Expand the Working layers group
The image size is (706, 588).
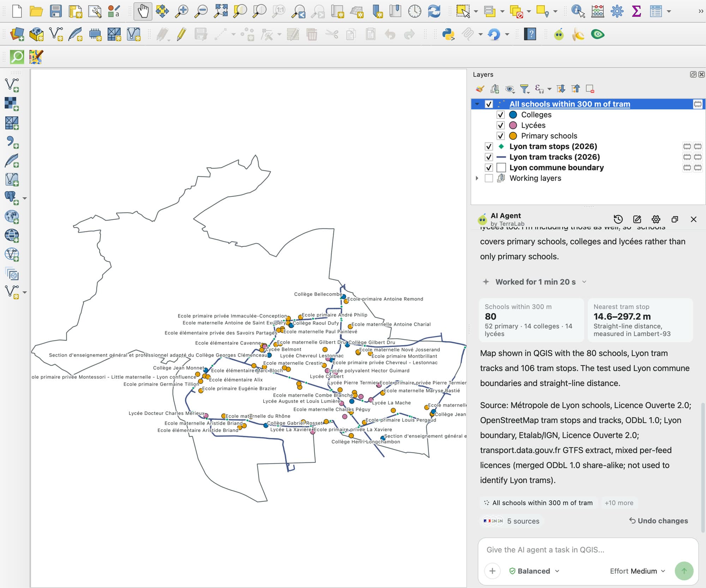point(477,178)
